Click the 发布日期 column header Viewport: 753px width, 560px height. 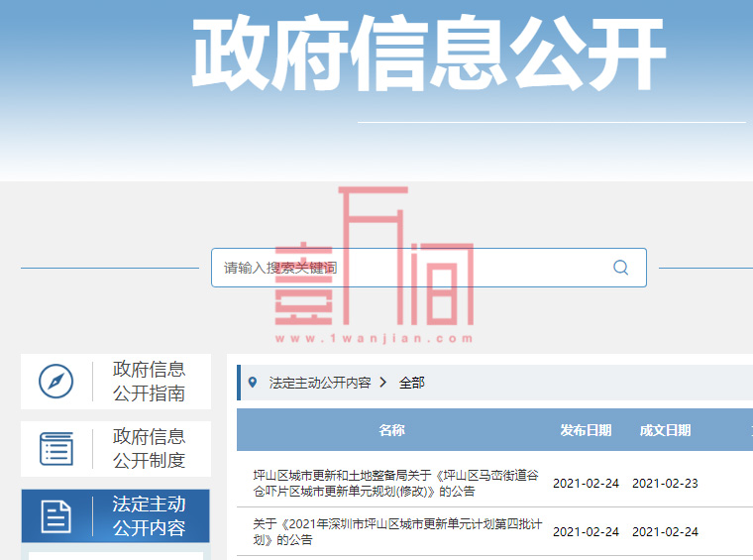coord(586,430)
